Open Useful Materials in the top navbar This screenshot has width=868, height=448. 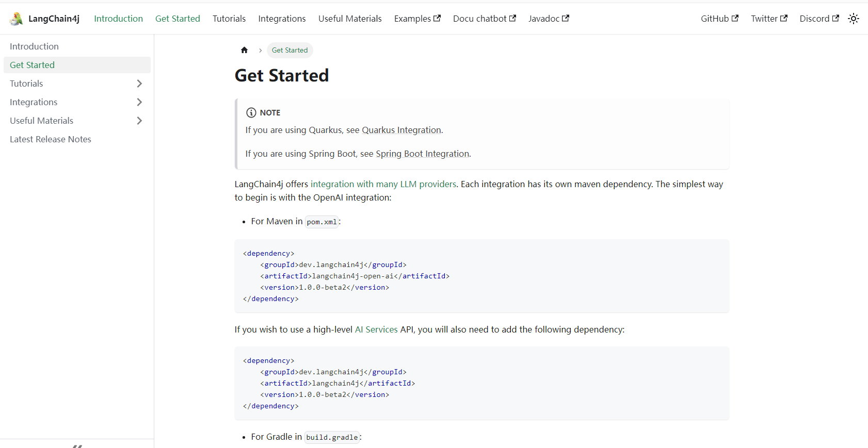350,19
